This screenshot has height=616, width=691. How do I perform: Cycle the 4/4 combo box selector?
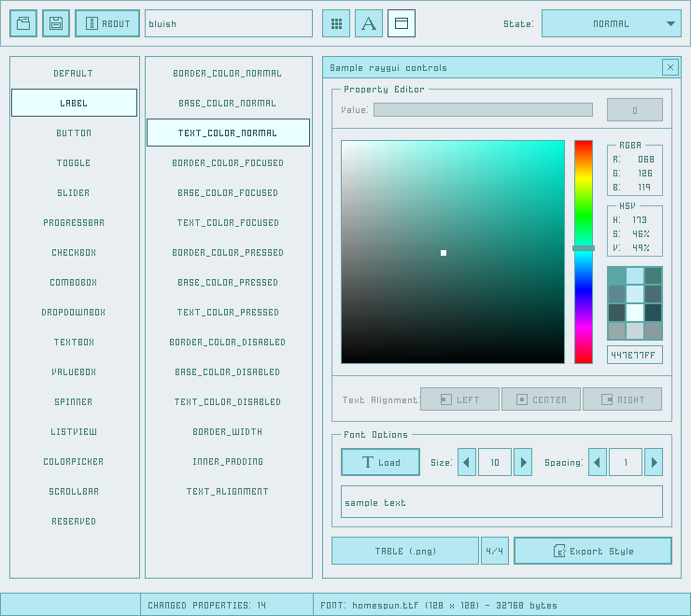[x=494, y=551]
